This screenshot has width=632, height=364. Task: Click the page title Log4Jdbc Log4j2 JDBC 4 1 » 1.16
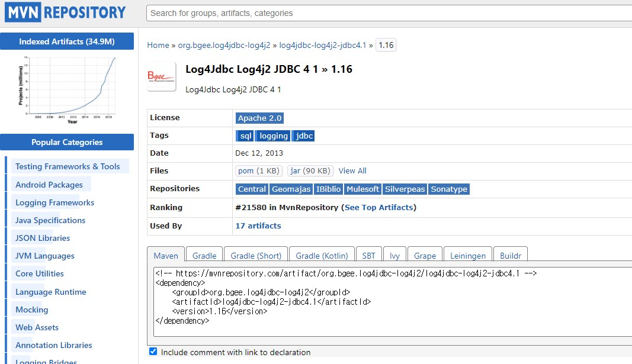click(x=269, y=69)
